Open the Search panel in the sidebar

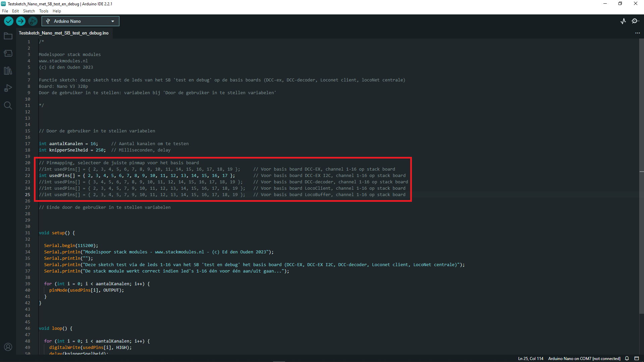click(8, 105)
